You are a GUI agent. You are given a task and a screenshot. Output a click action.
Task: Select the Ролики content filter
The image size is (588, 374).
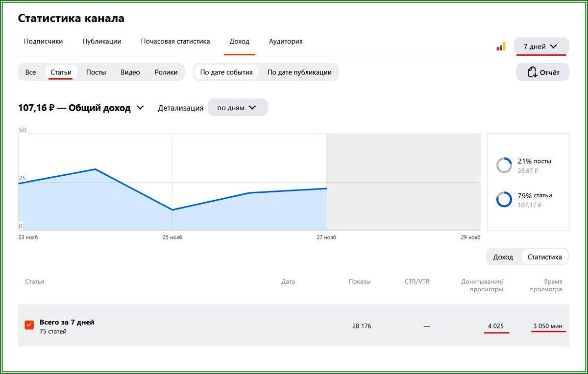pos(166,72)
